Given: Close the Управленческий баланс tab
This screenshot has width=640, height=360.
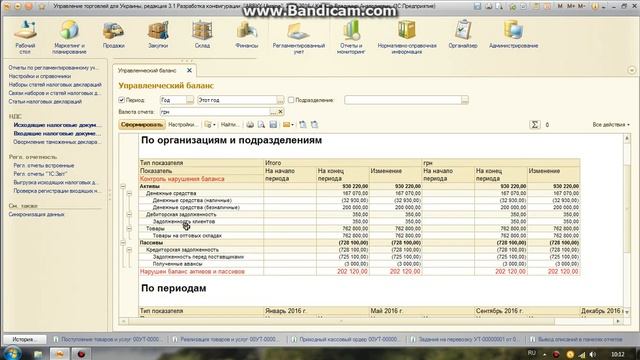Looking at the screenshot, I should coord(189,70).
